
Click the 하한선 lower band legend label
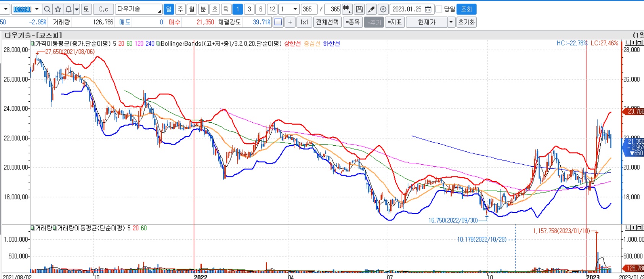(x=331, y=44)
